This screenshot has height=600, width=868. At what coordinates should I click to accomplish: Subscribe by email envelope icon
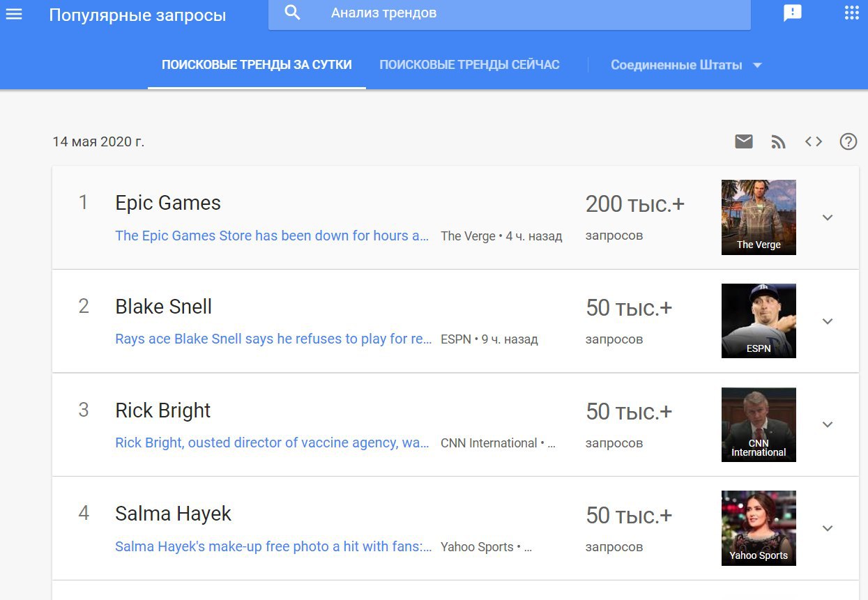point(744,141)
